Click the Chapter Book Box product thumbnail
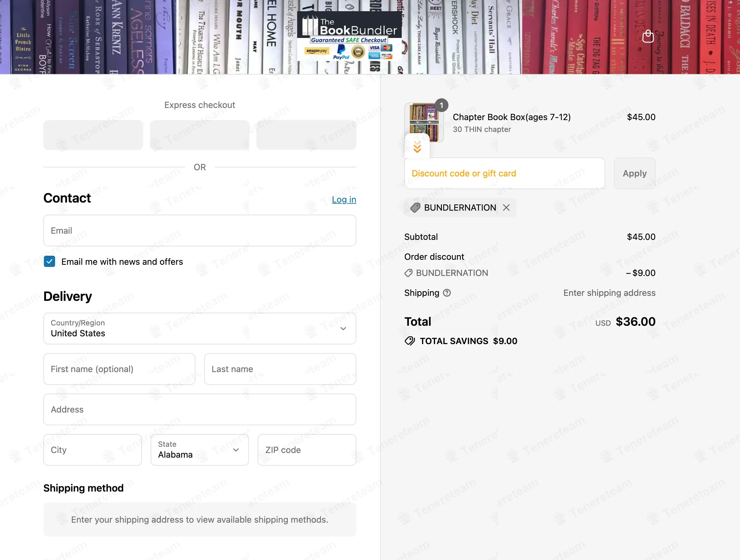Viewport: 740px width, 560px height. pos(424,123)
